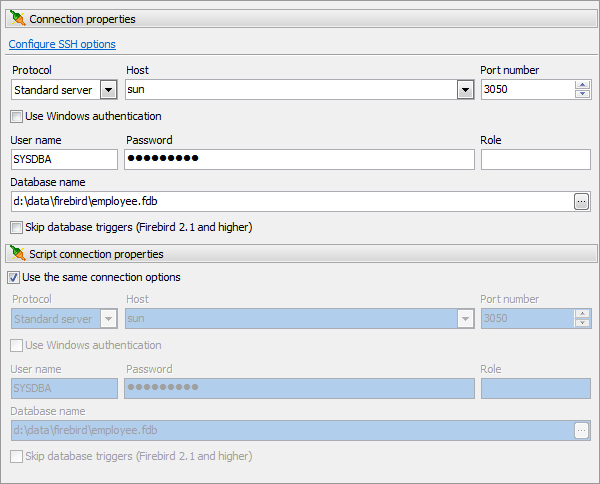This screenshot has height=484, width=600.
Task: Open Configure SSH options link
Action: tap(62, 44)
